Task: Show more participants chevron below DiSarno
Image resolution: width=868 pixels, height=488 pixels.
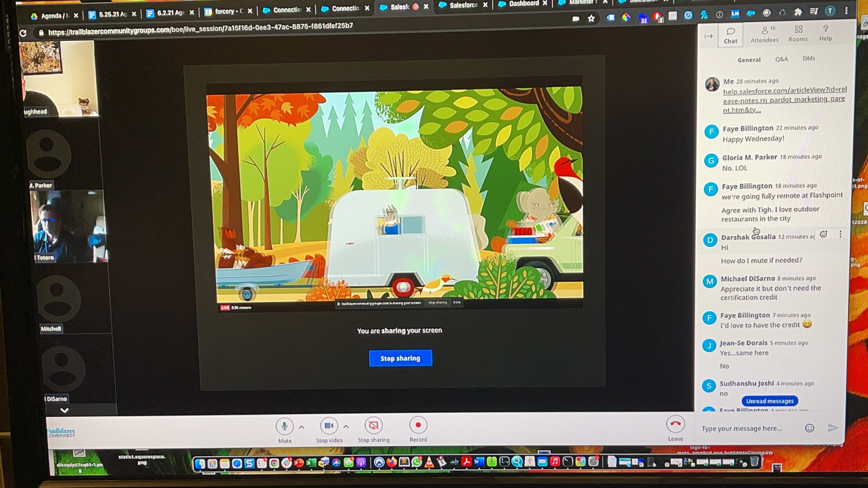Action: 64,410
